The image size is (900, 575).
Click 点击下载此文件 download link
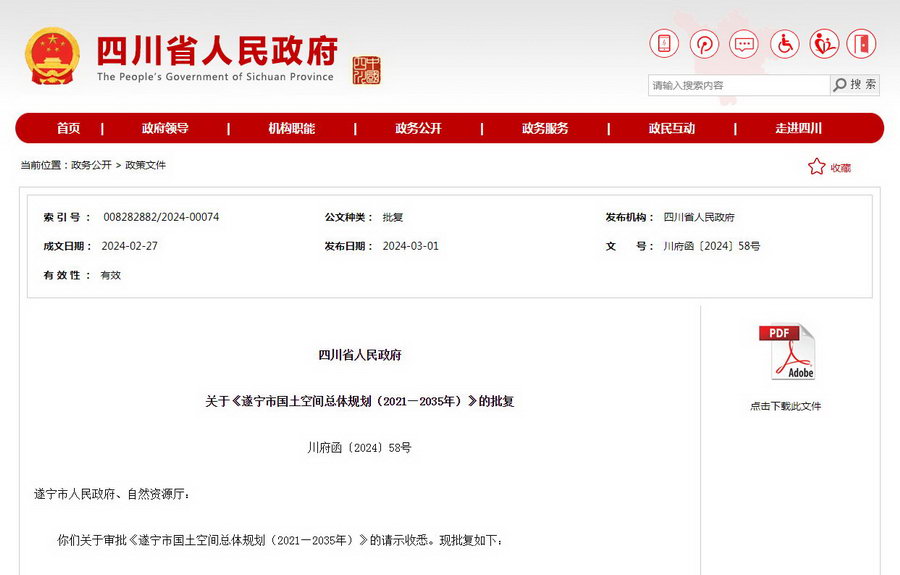pyautogui.click(x=786, y=406)
